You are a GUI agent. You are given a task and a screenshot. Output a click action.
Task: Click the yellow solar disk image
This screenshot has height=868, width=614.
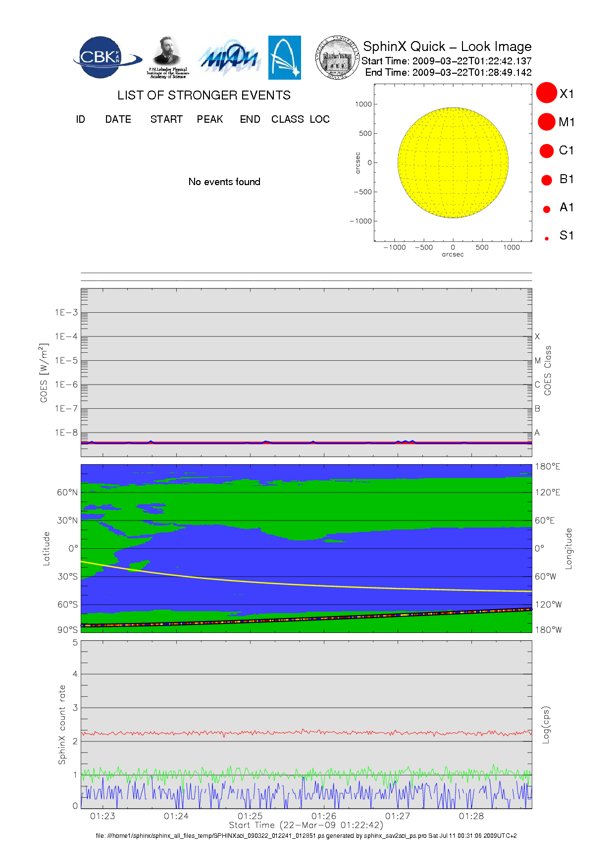pyautogui.click(x=453, y=163)
